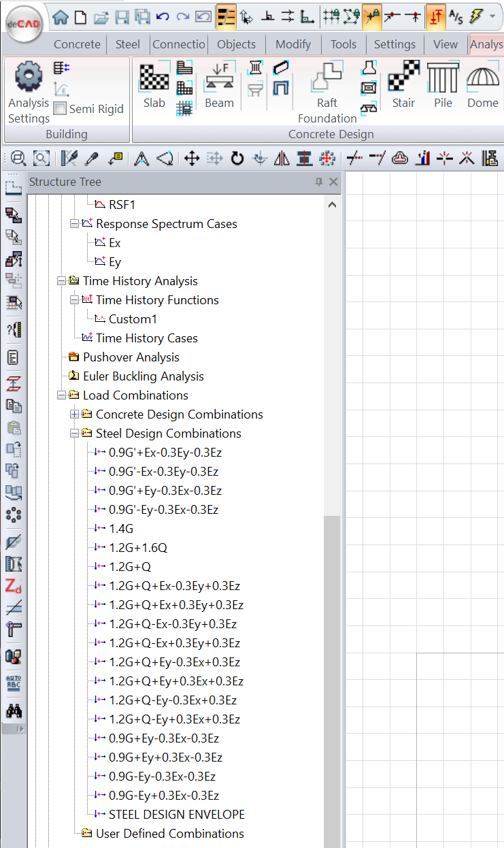
Task: Collapse Steel Design Combinations node
Action: coord(75,434)
